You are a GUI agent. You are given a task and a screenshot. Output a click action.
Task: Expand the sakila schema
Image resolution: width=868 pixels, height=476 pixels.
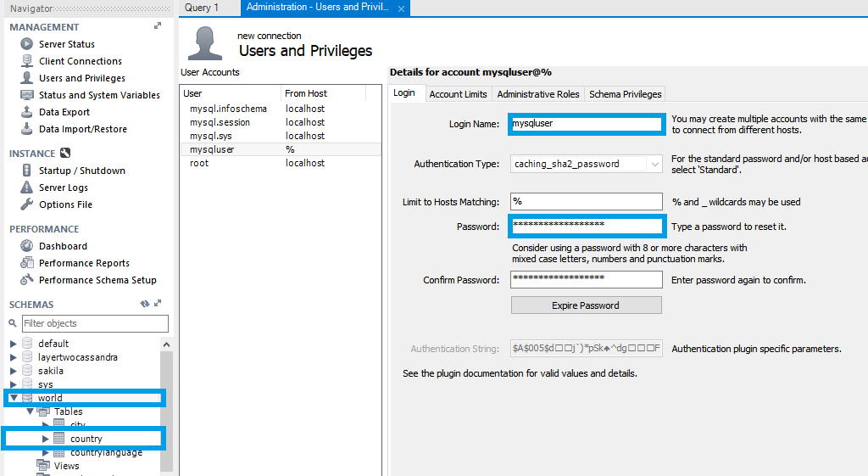(14, 371)
